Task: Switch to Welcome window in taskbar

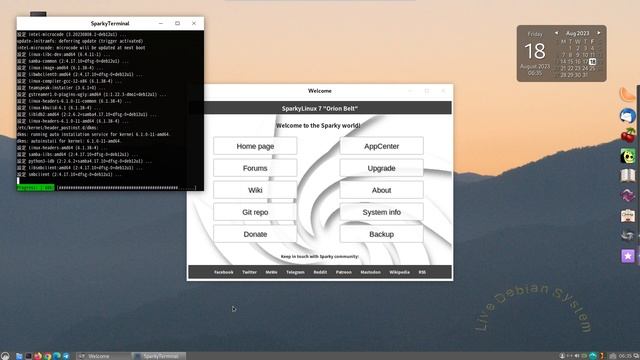Action: click(103, 356)
